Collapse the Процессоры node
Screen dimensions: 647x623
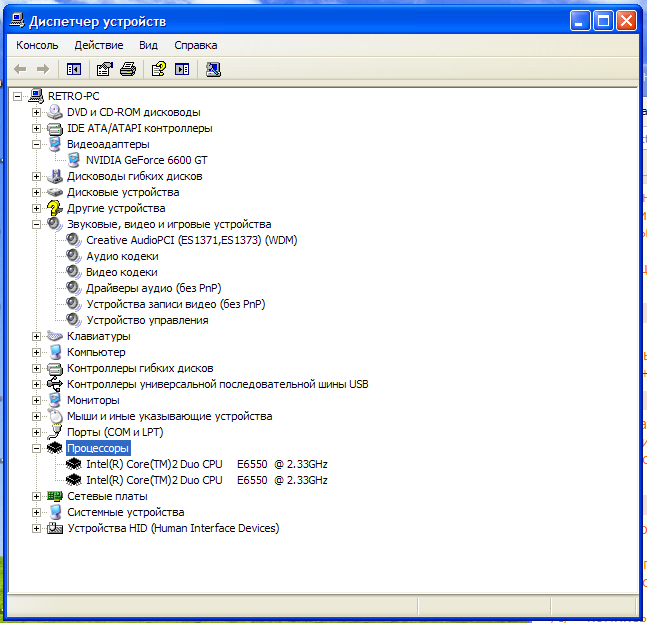pyautogui.click(x=36, y=448)
